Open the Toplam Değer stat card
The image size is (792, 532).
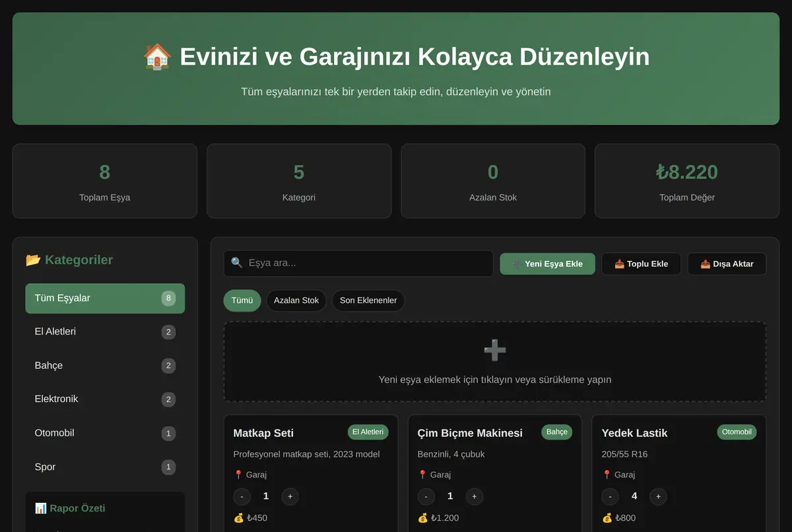687,181
